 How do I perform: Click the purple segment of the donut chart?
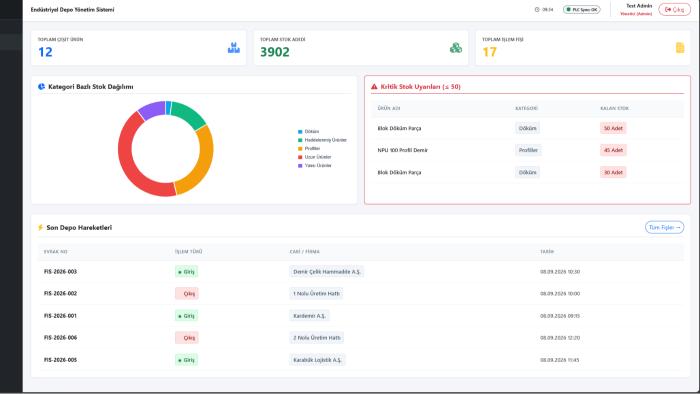click(x=152, y=110)
